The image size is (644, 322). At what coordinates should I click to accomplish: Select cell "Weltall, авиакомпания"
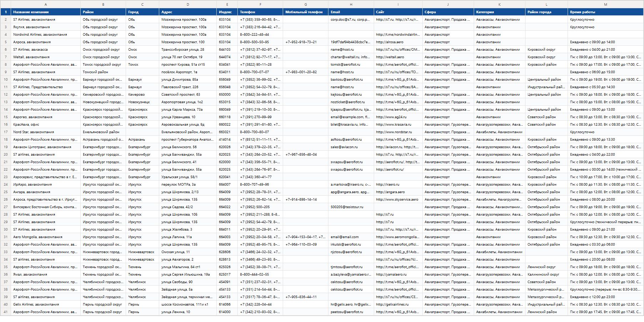click(x=46, y=57)
